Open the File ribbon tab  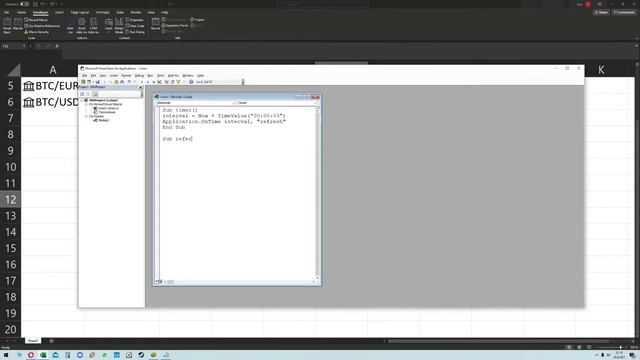pyautogui.click(x=6, y=13)
